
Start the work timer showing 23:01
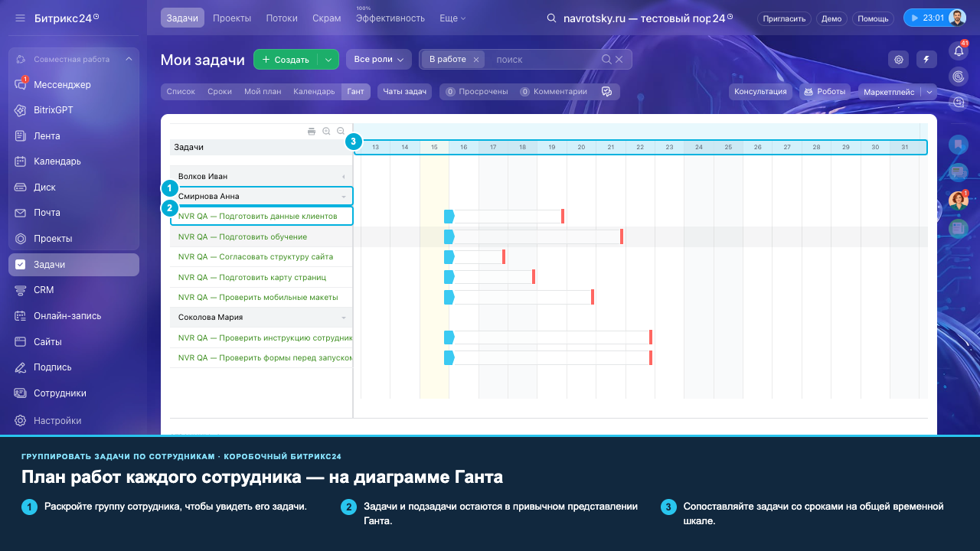click(926, 18)
